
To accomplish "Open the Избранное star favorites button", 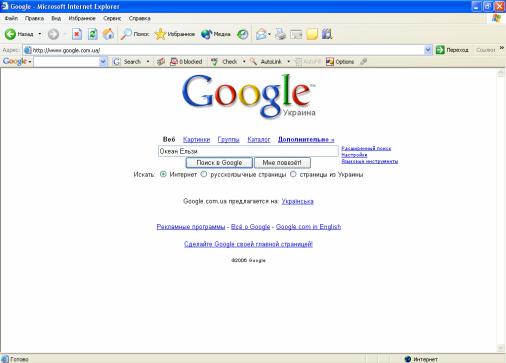I will click(x=175, y=34).
